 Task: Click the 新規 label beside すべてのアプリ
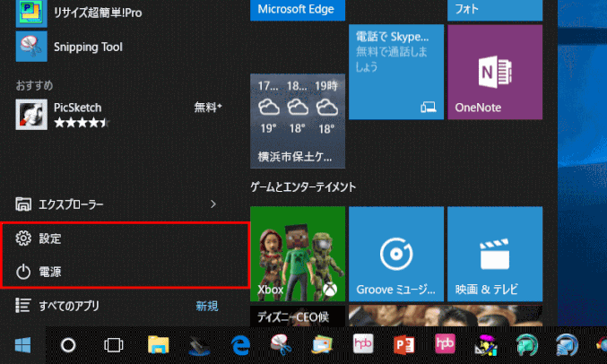click(207, 306)
